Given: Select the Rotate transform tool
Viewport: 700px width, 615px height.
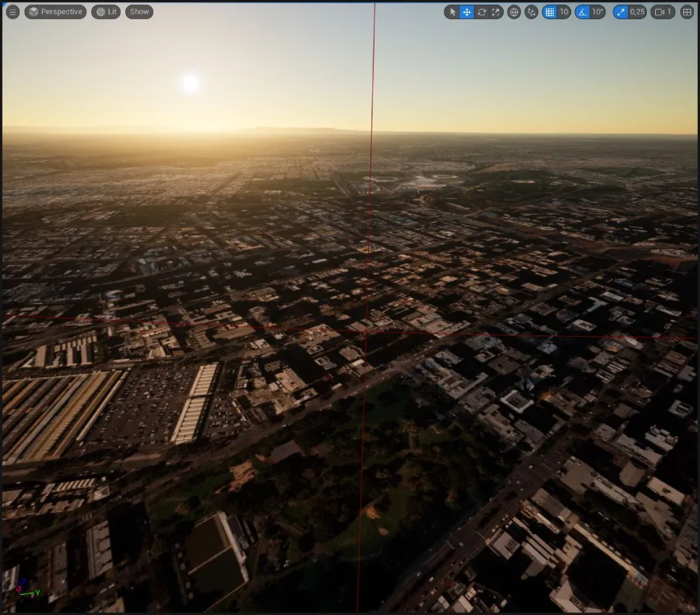Looking at the screenshot, I should (482, 12).
